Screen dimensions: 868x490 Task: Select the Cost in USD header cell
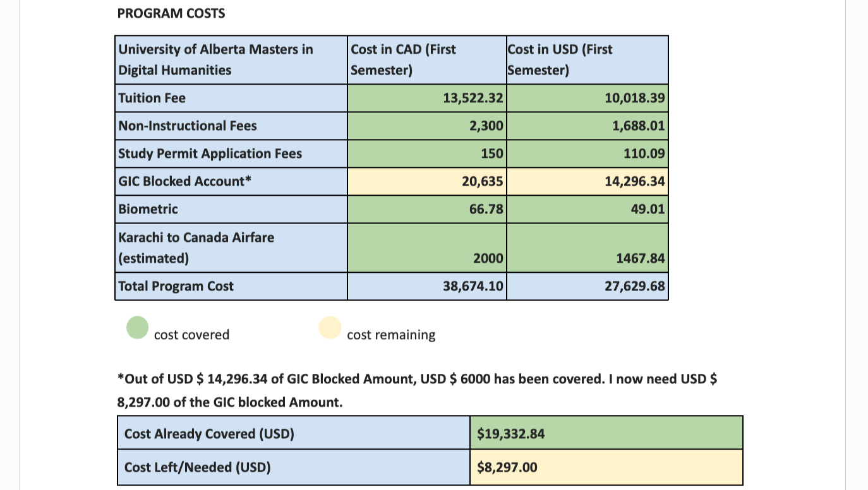pos(588,60)
